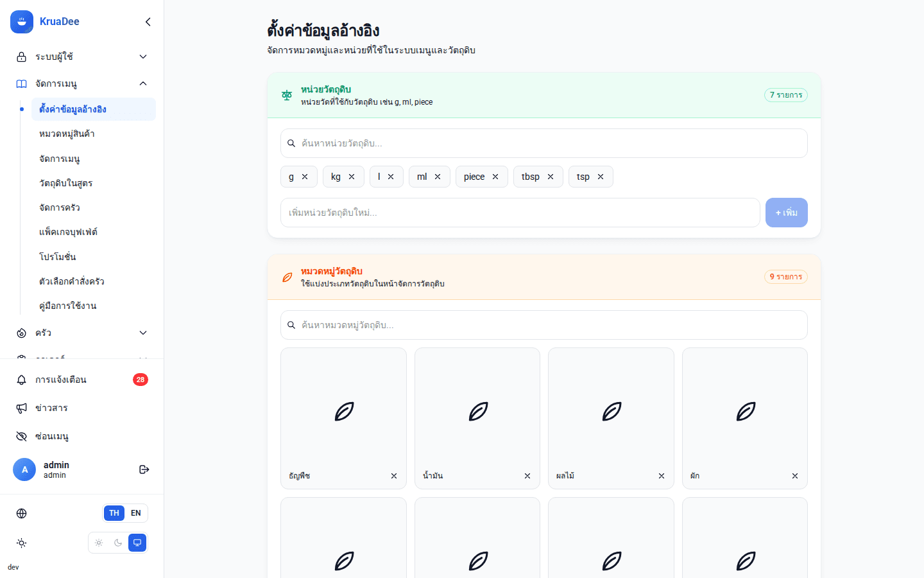Click the + เพิ่ม add button
The height and width of the screenshot is (578, 924).
[787, 213]
